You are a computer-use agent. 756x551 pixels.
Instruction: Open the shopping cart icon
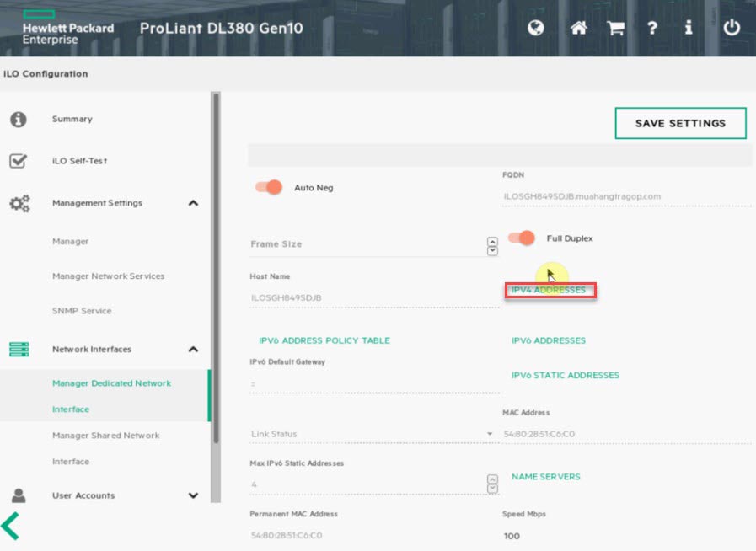click(616, 28)
